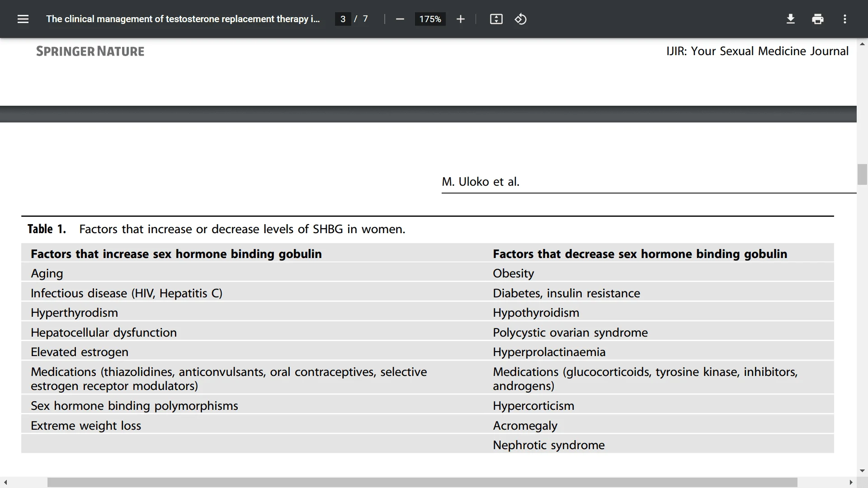
Task: Open the sidebar hamburger menu
Action: pyautogui.click(x=23, y=19)
